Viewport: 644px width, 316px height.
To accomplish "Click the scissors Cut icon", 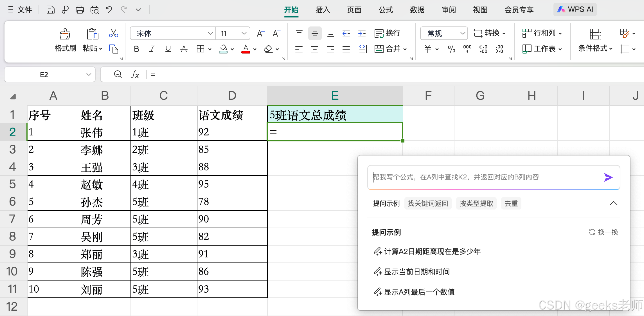I will pyautogui.click(x=113, y=34).
